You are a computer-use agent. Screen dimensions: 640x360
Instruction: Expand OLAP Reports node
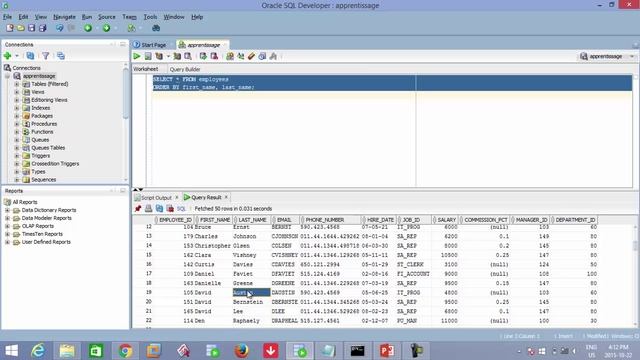click(7, 226)
